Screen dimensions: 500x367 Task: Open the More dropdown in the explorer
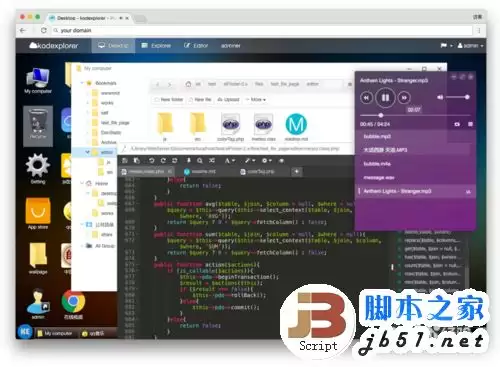coord(256,99)
